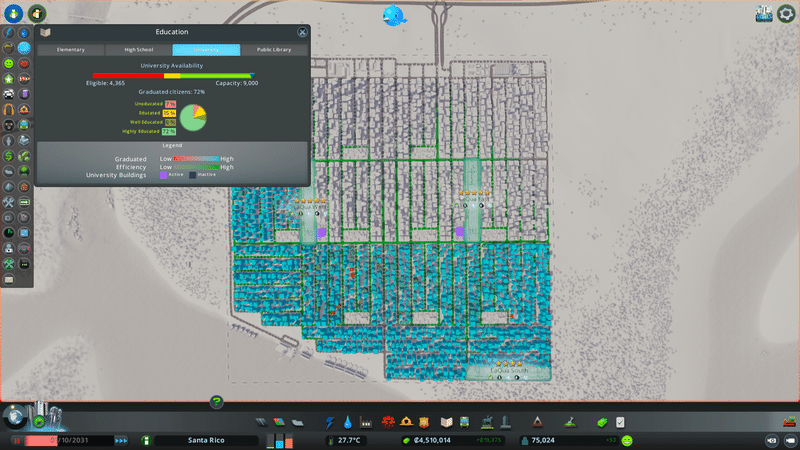Open the Noise Pollution headphones view
800x450 pixels.
tap(9, 110)
